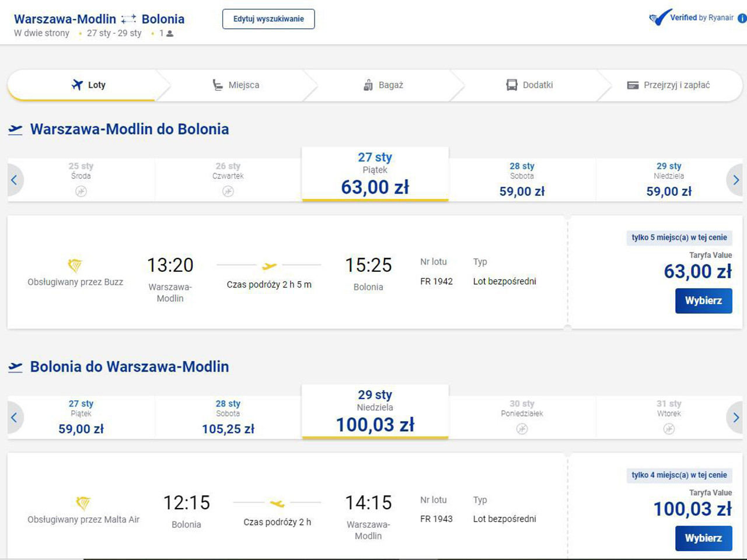Click the route swap arrows icon in header

pyautogui.click(x=128, y=20)
